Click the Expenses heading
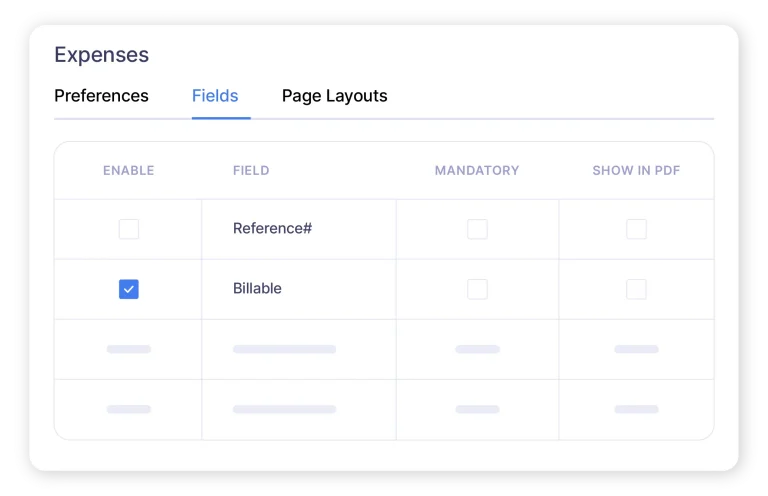 coord(101,55)
